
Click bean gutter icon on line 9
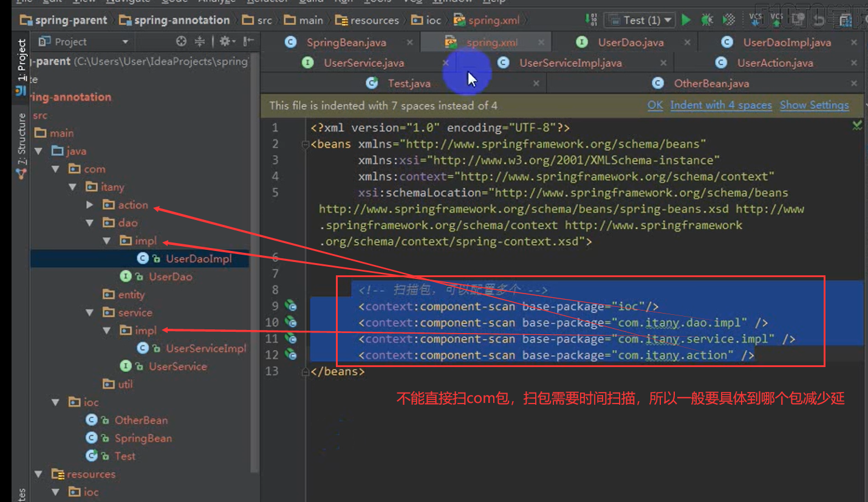pyautogui.click(x=291, y=306)
